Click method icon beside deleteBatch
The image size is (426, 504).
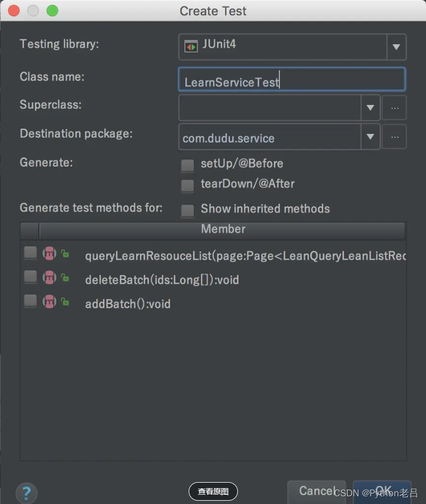coord(50,278)
